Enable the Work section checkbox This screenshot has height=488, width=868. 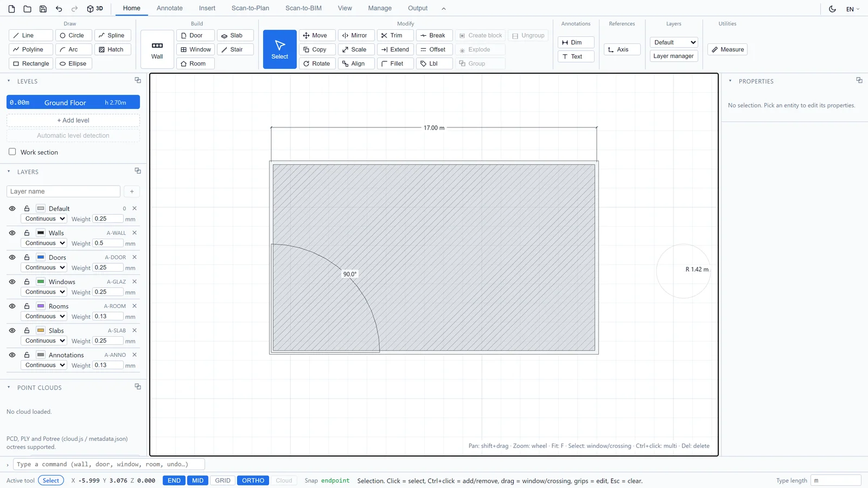pyautogui.click(x=12, y=152)
